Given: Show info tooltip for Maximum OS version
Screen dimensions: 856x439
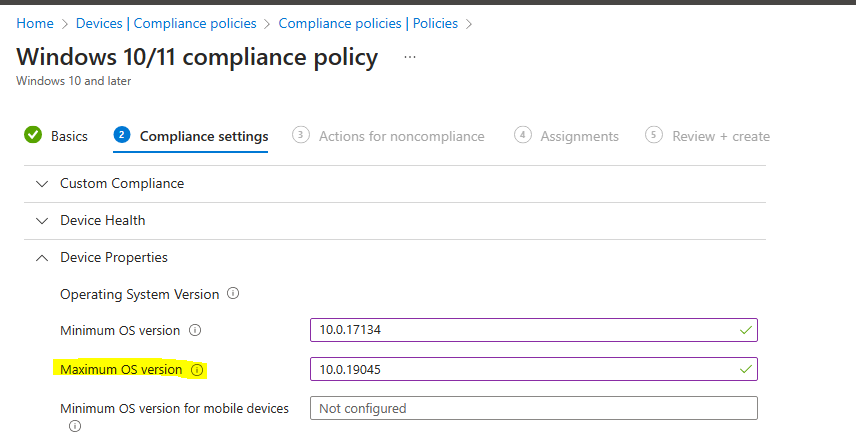Looking at the screenshot, I should coord(197,370).
